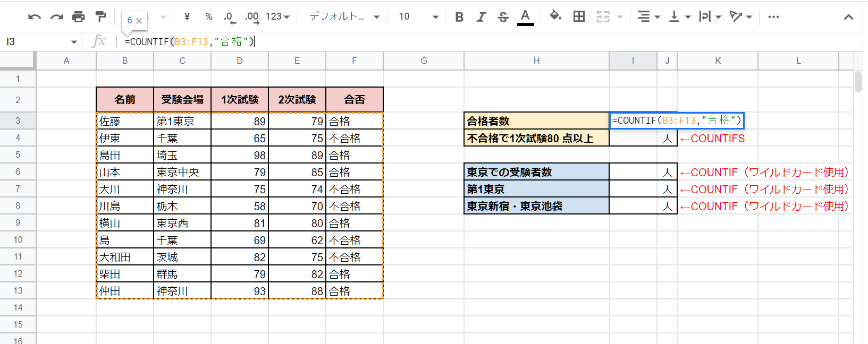Select column H header

click(x=537, y=61)
